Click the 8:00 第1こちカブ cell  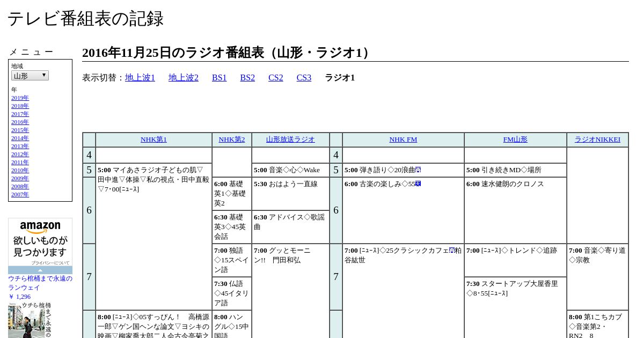click(597, 324)
